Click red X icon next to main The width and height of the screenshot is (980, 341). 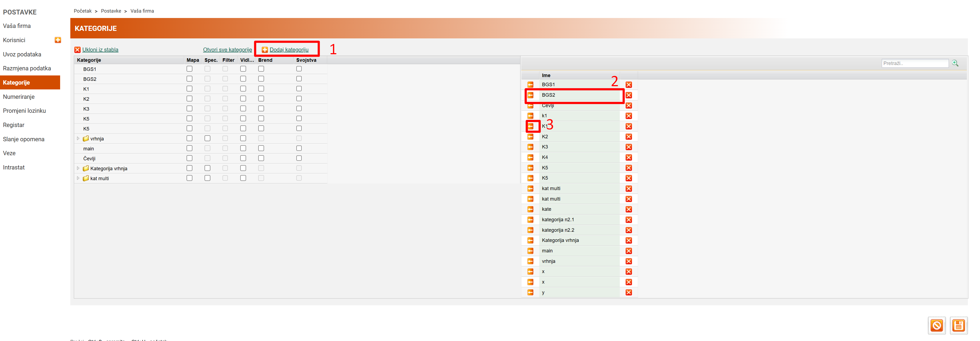pyautogui.click(x=628, y=251)
